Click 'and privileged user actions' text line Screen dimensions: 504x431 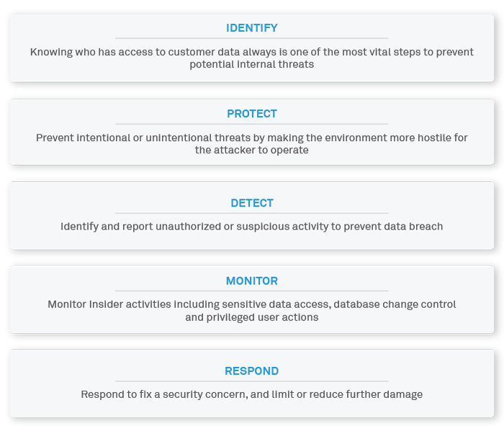point(251,317)
